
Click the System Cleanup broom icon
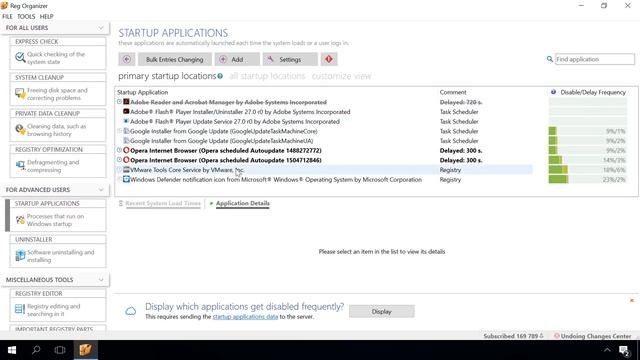(x=20, y=93)
